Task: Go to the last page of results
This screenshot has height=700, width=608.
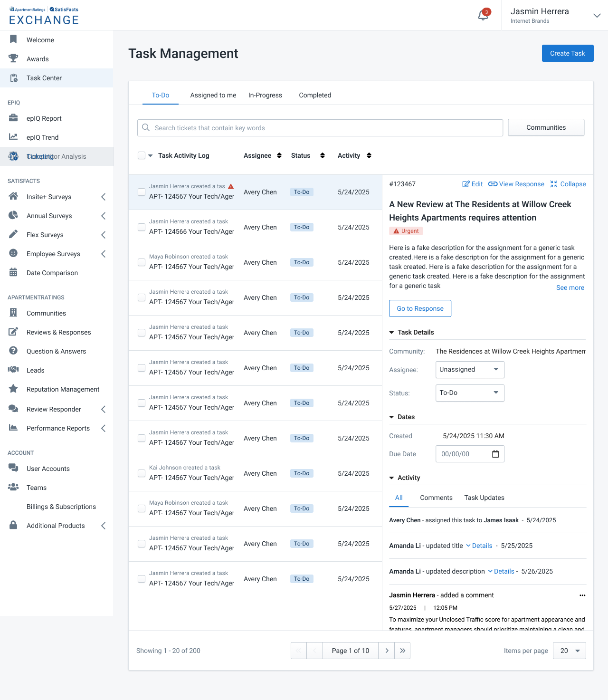Action: tap(402, 651)
